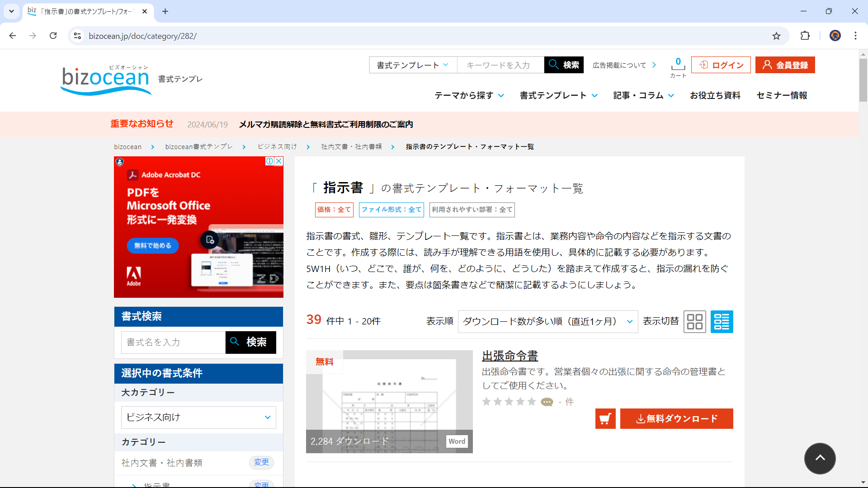The image size is (868, 488).
Task: Expand 書式テンプレート navigation menu
Action: pyautogui.click(x=559, y=96)
